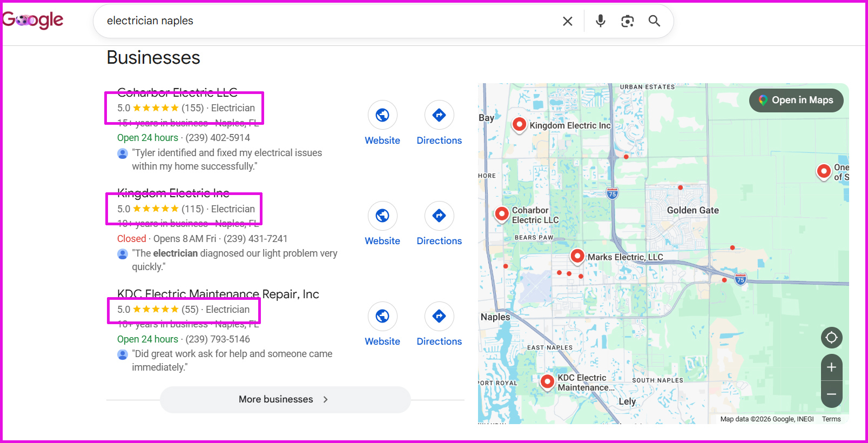The image size is (868, 443).
Task: Click reviewer avatar beside 'Did great work' review
Action: (x=123, y=354)
